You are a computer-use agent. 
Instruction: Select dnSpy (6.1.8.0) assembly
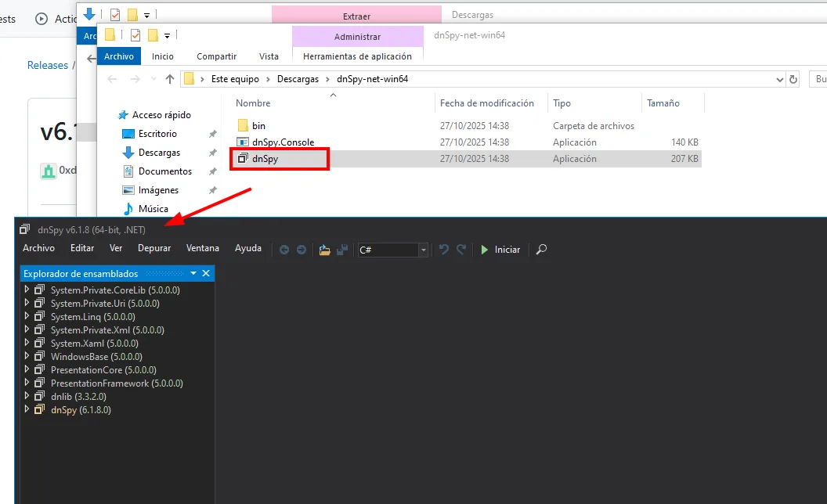click(81, 409)
